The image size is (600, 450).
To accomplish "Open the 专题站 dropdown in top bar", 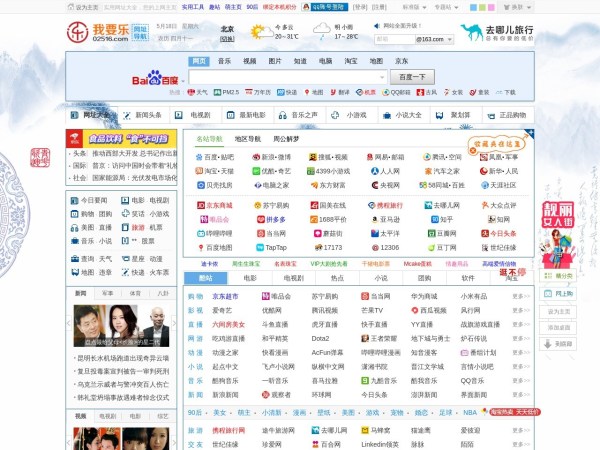I will pos(446,7).
